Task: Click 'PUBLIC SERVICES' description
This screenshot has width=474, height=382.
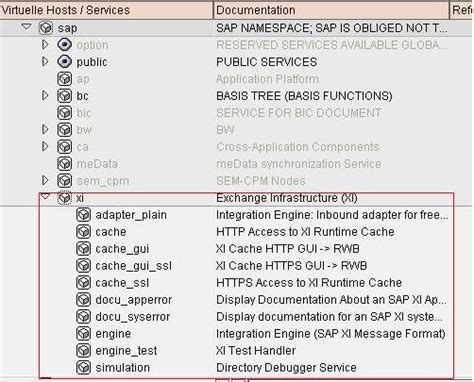Action: (266, 62)
